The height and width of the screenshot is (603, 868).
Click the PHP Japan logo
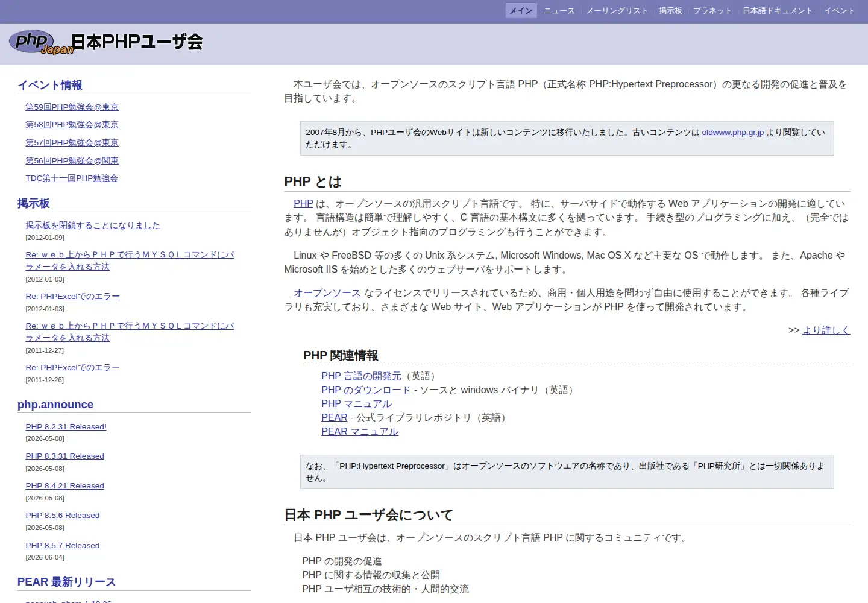click(x=41, y=42)
